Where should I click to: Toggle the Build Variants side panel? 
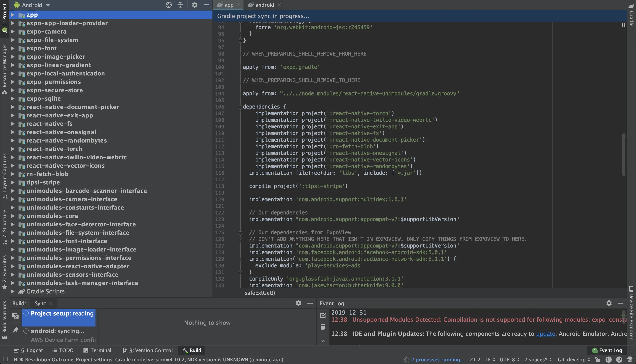click(x=4, y=319)
